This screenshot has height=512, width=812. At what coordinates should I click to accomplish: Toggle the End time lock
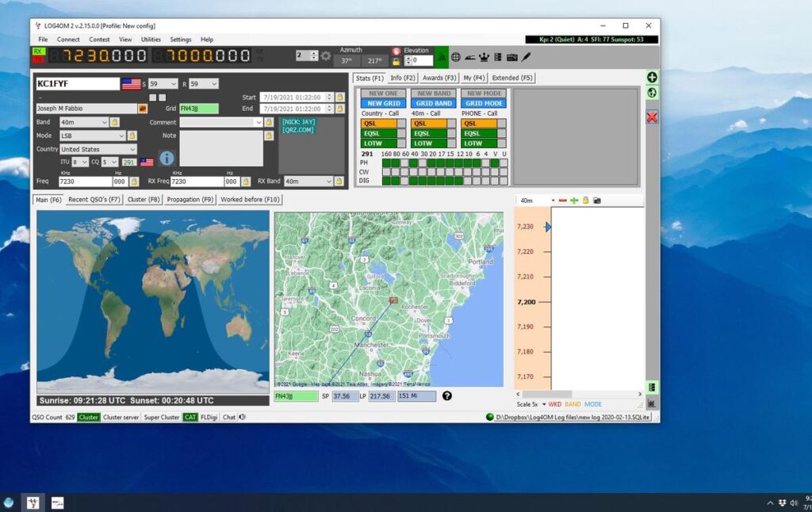point(339,109)
